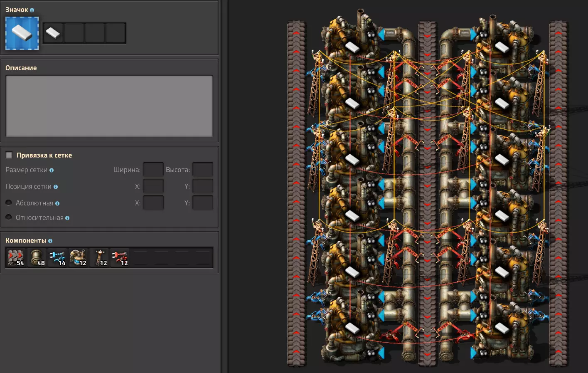
Task: Select the electric pole component icon
Action: (x=99, y=258)
